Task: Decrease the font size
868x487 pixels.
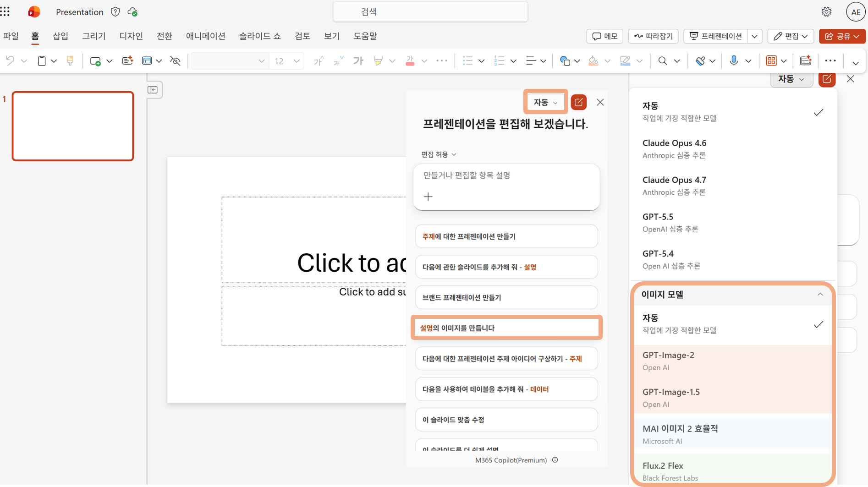Action: tap(338, 60)
